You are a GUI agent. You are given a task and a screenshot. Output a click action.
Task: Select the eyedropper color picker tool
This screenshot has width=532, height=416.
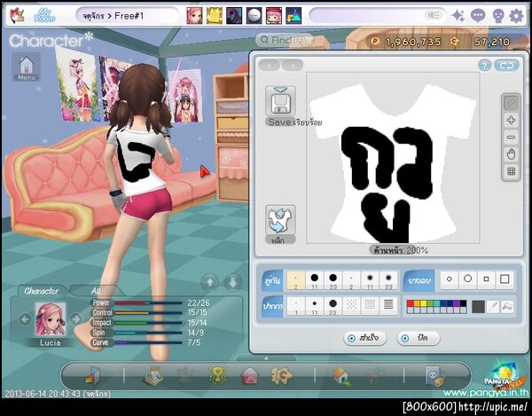(493, 307)
